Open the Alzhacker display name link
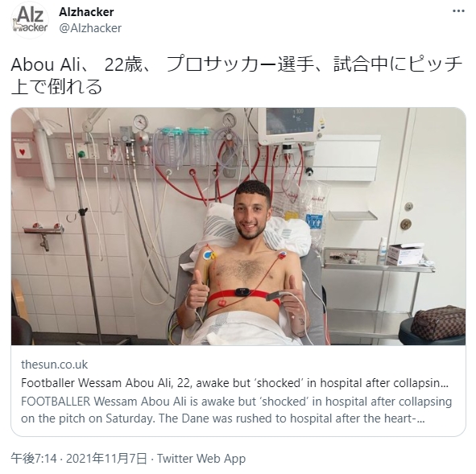The width and height of the screenshot is (476, 474). [x=86, y=12]
